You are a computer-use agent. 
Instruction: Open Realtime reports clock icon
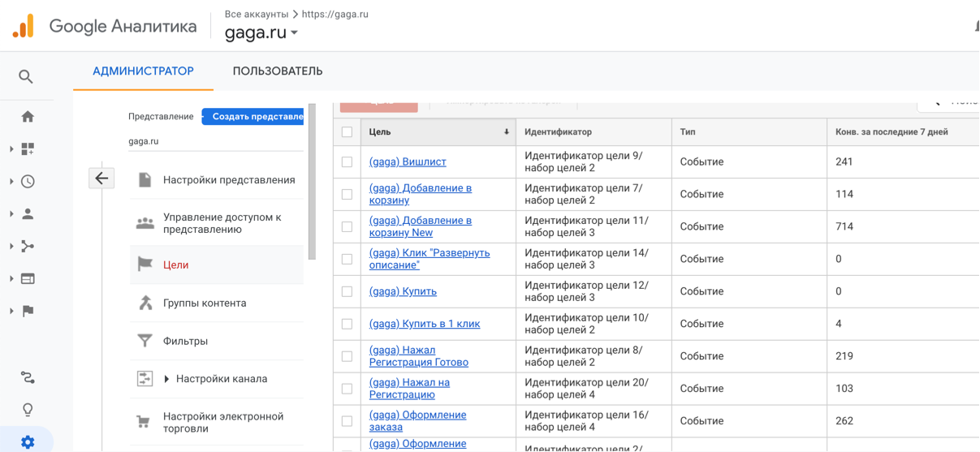point(28,182)
